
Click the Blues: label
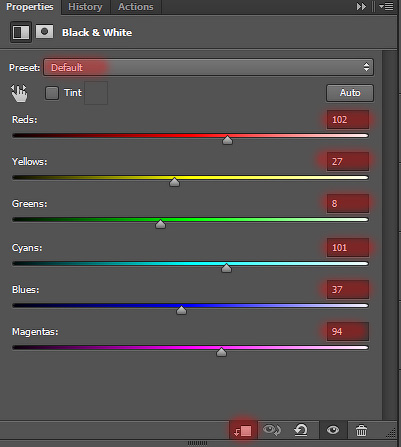pos(26,290)
